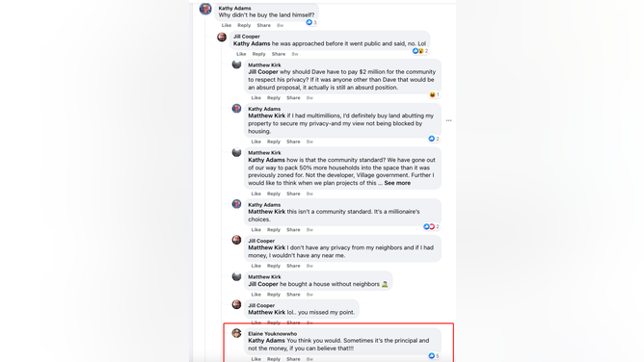Like Kathy Adams' top-level comment

coord(227,25)
